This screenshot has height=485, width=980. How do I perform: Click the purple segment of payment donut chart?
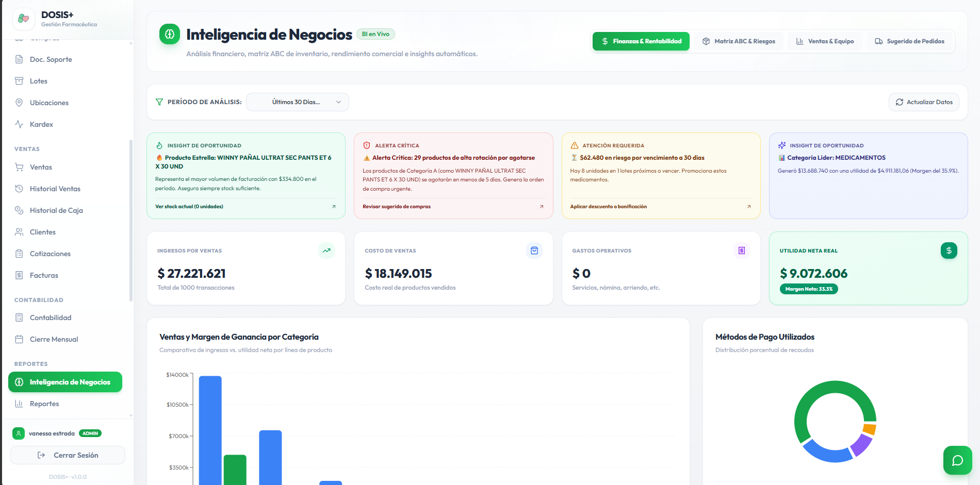tap(860, 444)
